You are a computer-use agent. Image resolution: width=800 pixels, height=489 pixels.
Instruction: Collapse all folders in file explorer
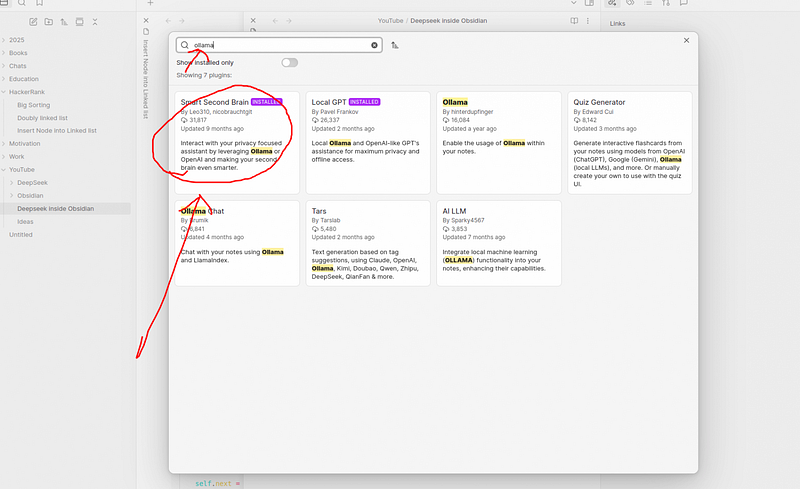[95, 22]
